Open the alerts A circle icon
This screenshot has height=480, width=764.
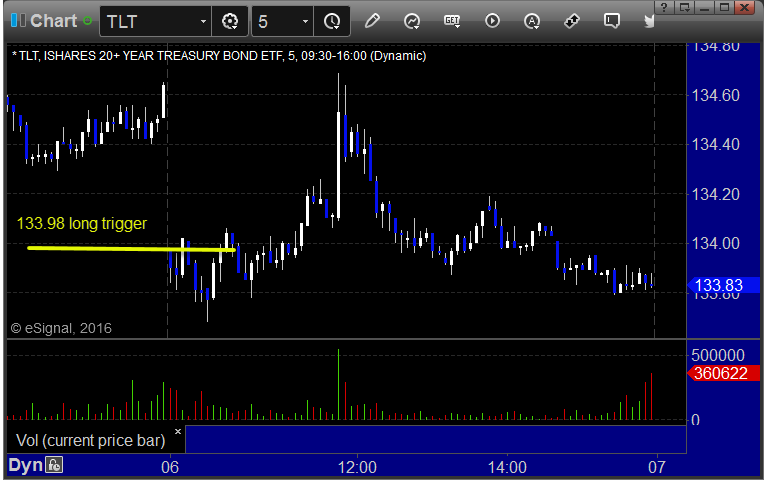(532, 21)
